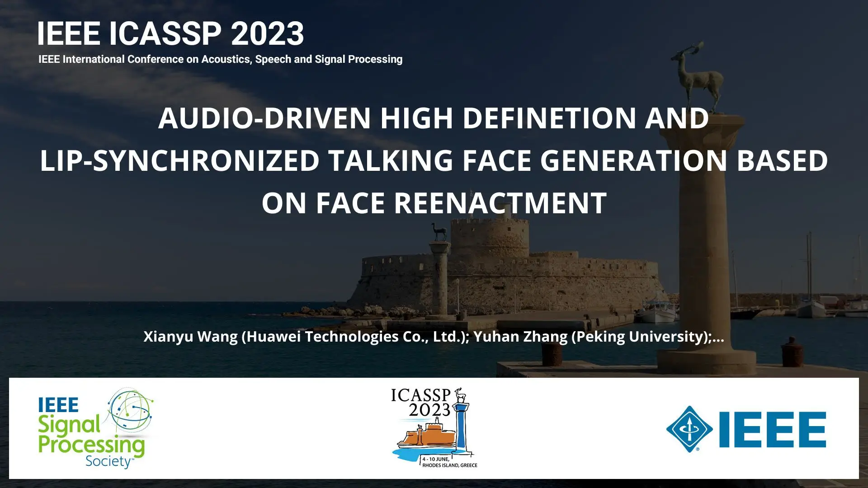Image resolution: width=868 pixels, height=488 pixels.
Task: Click the "LIP-SYNCHRONIZED TALKING FACE GENERATION BASED" line
Action: pos(434,160)
